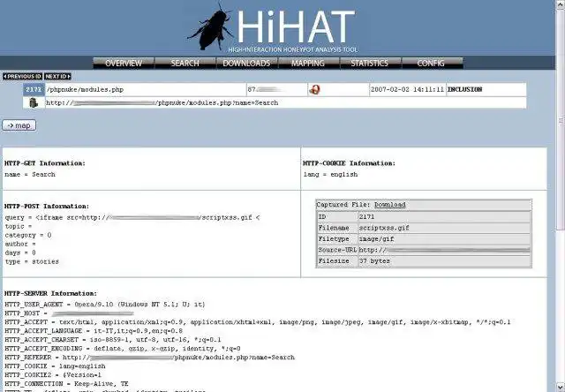This screenshot has width=565, height=392.
Task: Click the '-> map' button
Action: coord(19,125)
